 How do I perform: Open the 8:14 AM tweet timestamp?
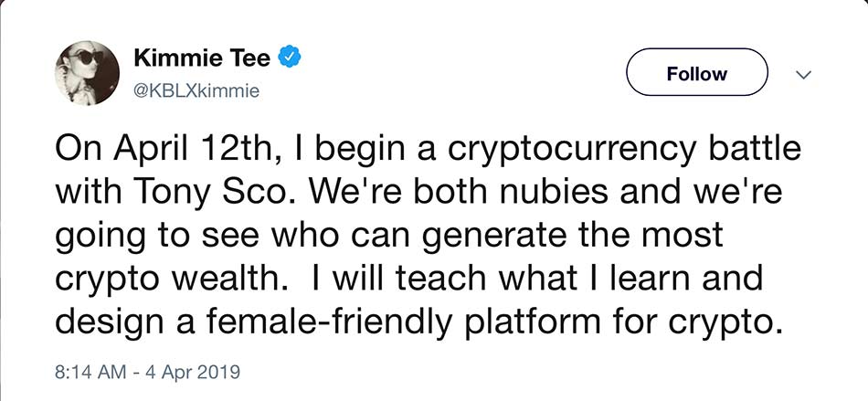tap(90, 371)
